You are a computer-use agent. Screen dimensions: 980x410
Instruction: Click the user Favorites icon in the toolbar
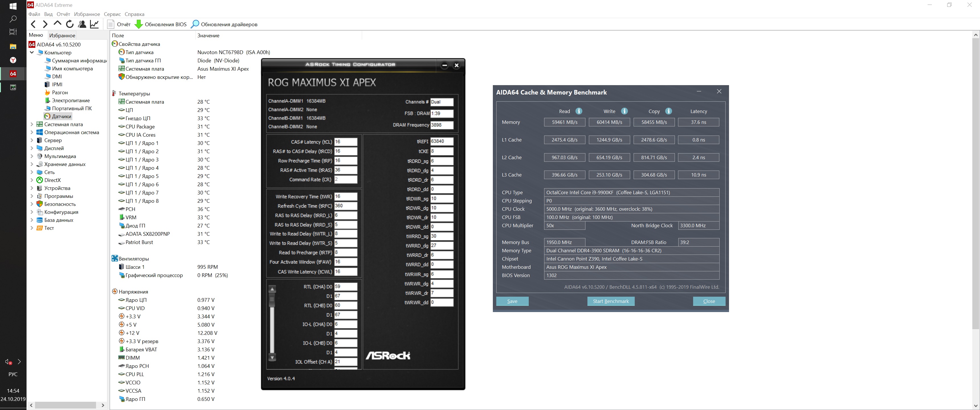[82, 24]
